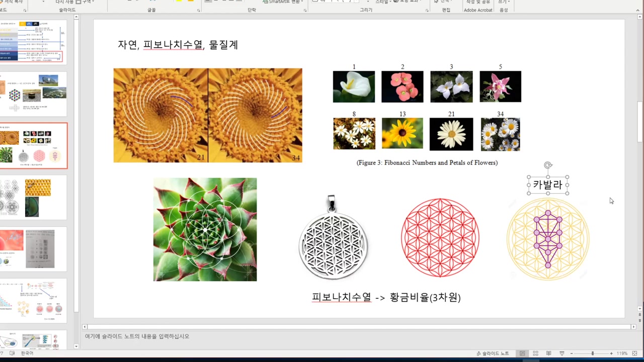Click the zoom out minus button
This screenshot has height=362, width=644.
click(572, 353)
